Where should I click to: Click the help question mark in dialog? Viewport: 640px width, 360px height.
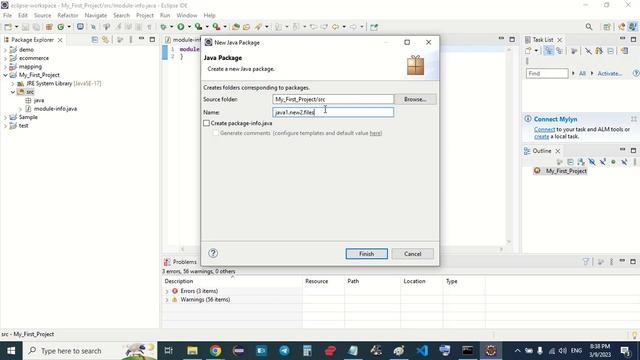coord(213,253)
